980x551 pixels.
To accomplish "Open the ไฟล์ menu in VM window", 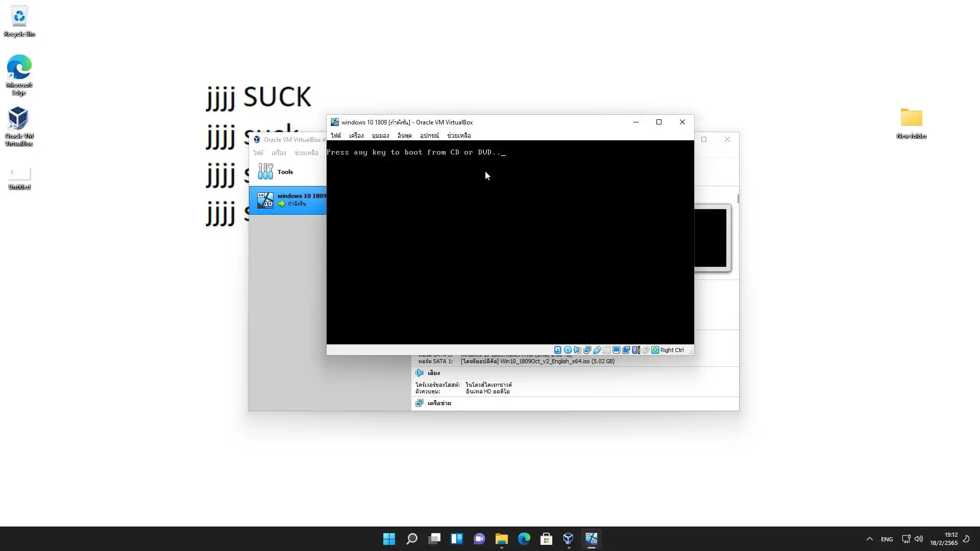I will click(335, 136).
